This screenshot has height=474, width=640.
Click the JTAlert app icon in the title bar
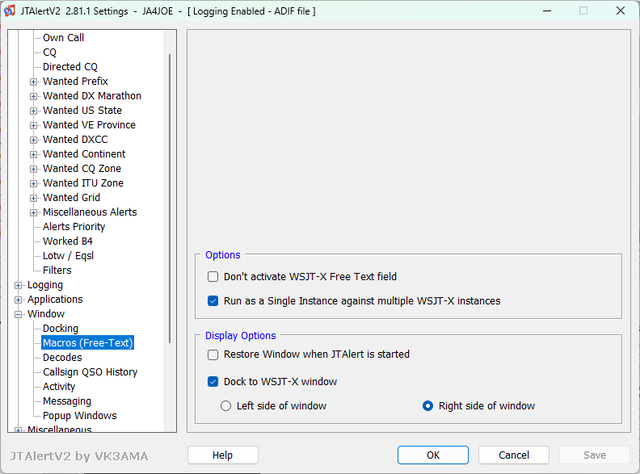[x=9, y=11]
